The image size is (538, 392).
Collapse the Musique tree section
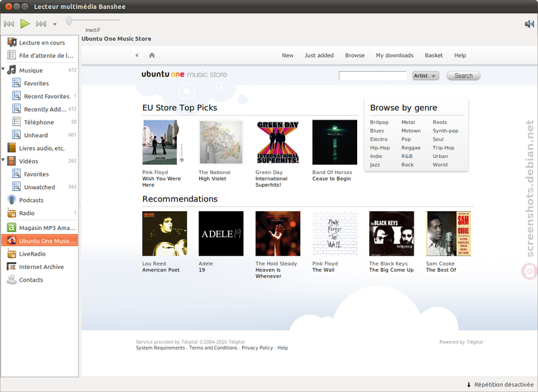(3, 69)
